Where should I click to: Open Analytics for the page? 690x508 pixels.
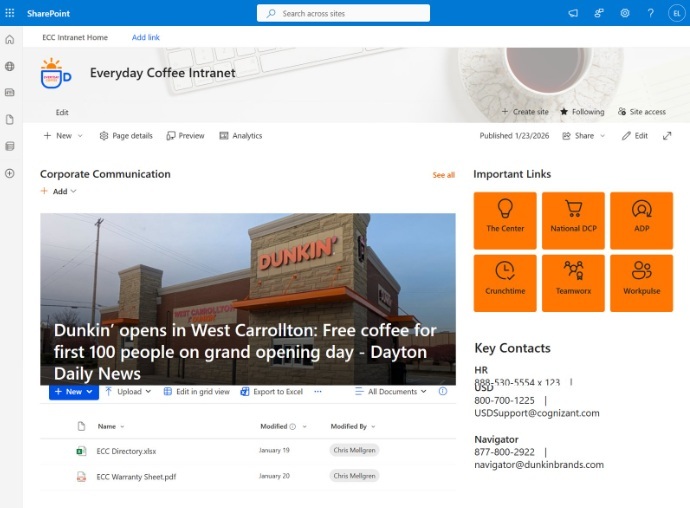point(241,136)
